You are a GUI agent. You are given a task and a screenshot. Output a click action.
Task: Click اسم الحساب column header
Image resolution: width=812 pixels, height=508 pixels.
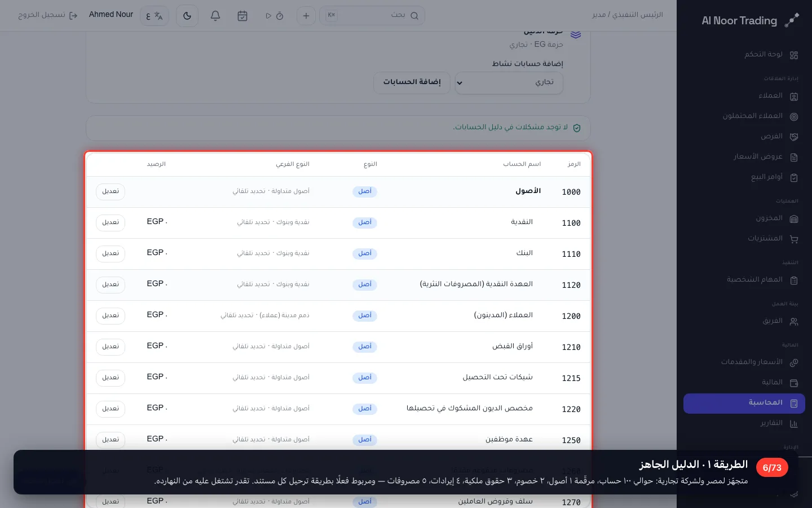522,164
